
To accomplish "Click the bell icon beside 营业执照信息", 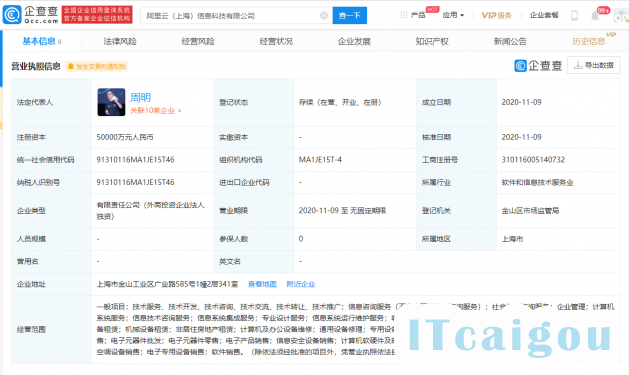I will tap(71, 66).
